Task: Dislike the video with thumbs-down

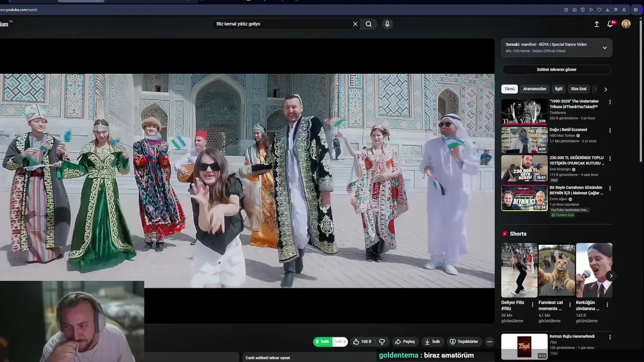Action: pos(382,342)
